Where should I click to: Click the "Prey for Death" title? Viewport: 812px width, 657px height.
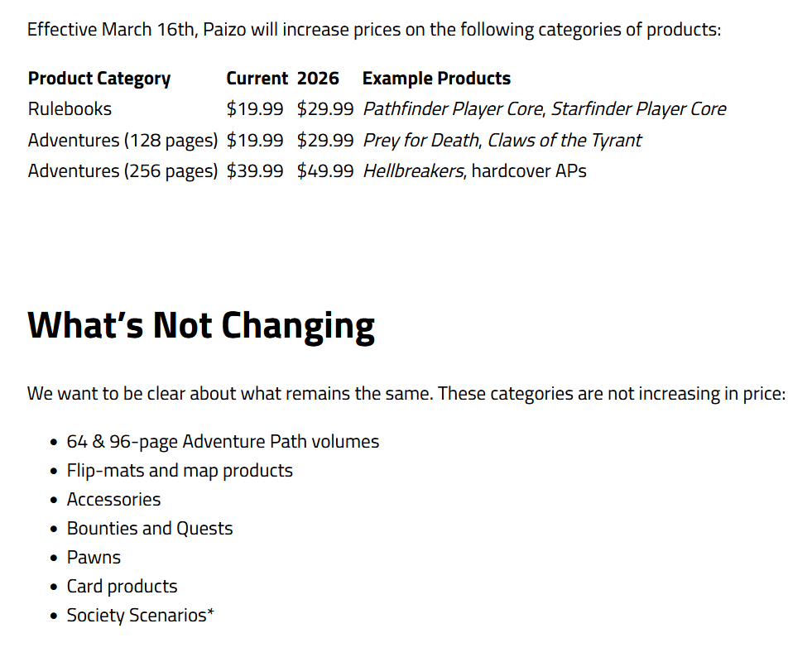420,141
